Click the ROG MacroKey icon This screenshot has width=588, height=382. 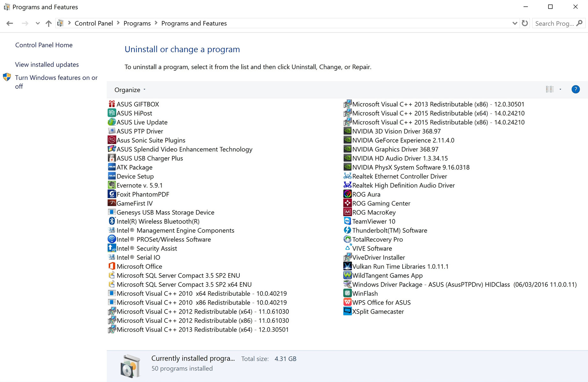347,212
